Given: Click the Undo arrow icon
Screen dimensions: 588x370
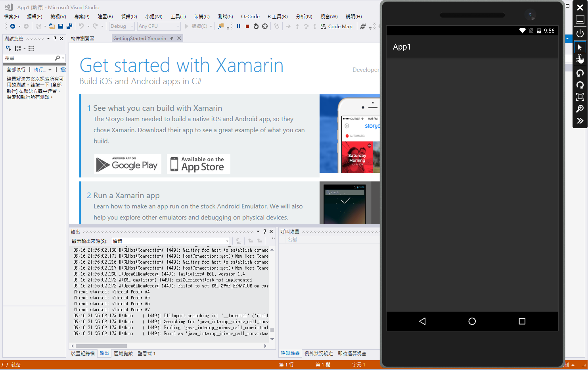Looking at the screenshot, I should tap(81, 26).
